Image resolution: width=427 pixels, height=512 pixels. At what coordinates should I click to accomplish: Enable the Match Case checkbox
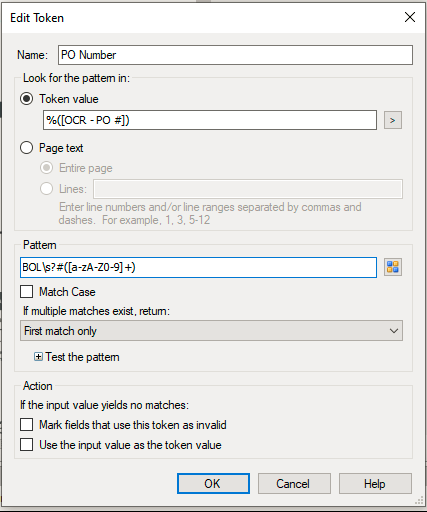(27, 292)
